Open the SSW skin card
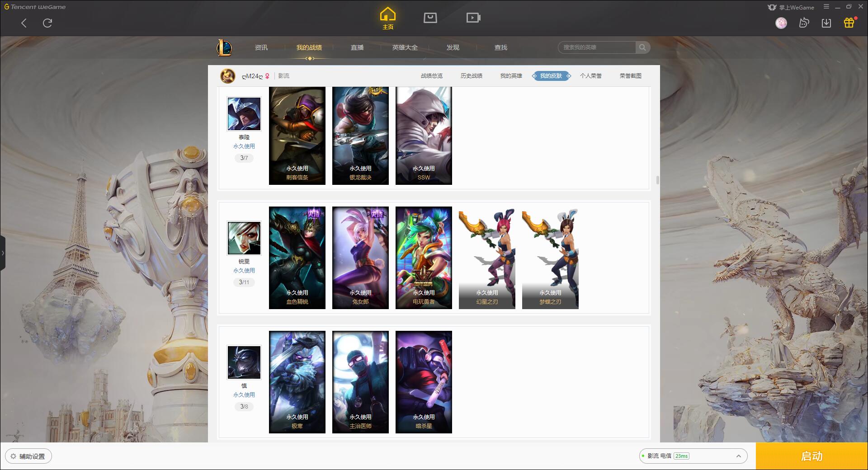 click(x=424, y=136)
